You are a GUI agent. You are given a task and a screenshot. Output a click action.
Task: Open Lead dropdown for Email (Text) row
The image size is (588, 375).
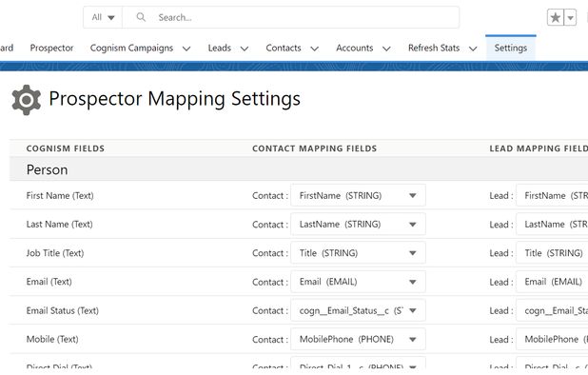552,282
